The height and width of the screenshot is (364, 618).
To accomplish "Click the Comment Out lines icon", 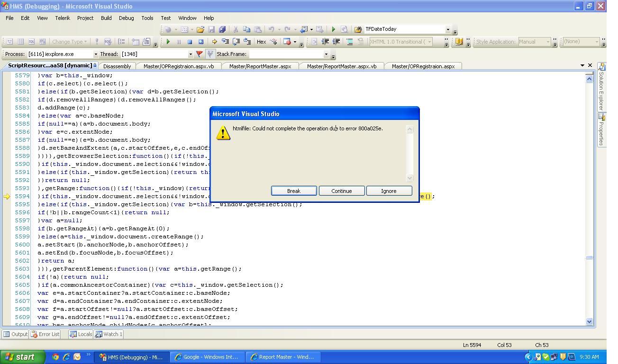I will (350, 42).
